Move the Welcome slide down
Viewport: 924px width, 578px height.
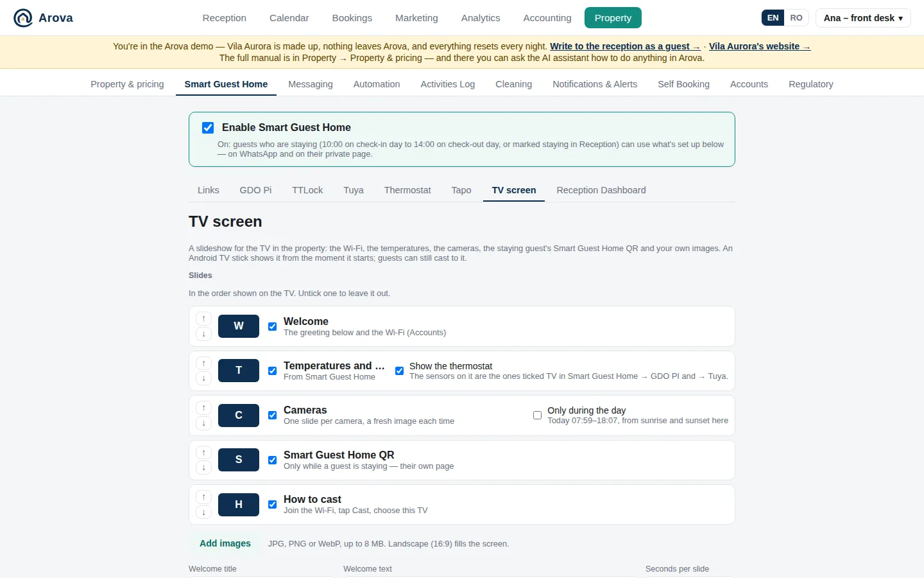click(203, 334)
